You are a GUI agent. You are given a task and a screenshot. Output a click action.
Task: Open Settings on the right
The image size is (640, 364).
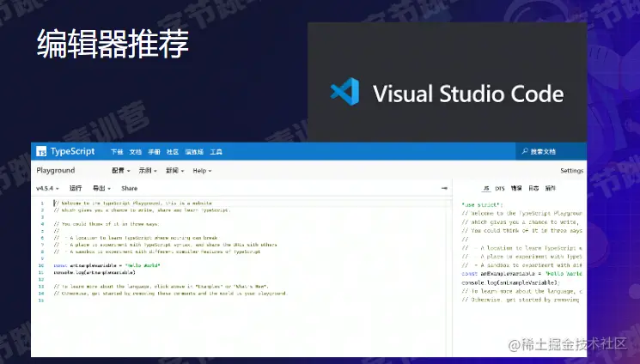pyautogui.click(x=571, y=171)
